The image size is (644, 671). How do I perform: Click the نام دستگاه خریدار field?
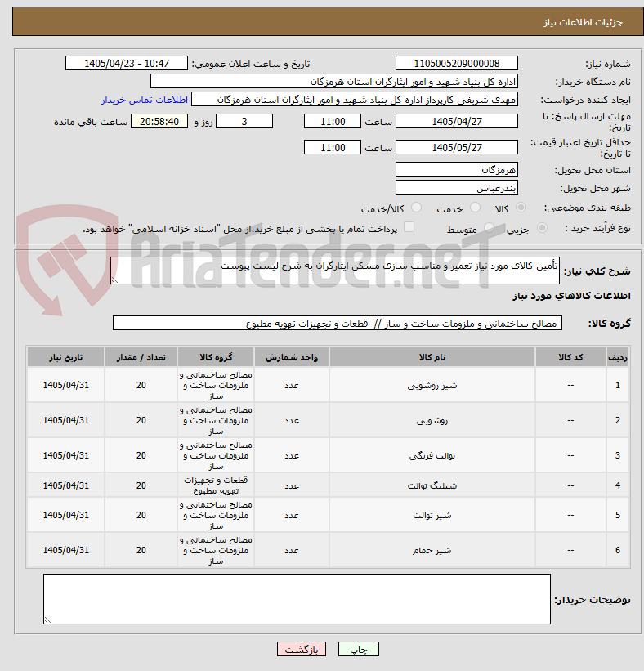pos(334,81)
